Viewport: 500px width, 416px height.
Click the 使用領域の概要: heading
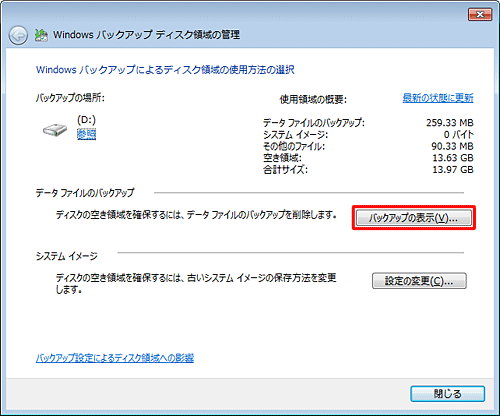click(313, 99)
